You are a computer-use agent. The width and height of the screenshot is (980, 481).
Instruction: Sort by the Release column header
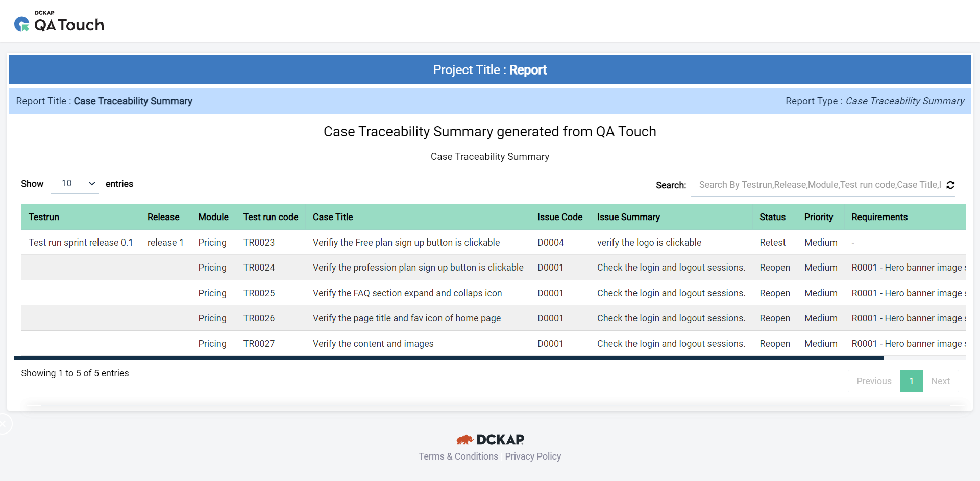click(x=163, y=217)
